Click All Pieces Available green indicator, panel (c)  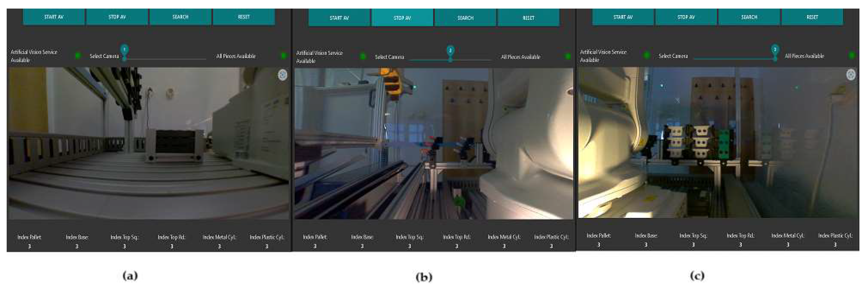pos(852,55)
